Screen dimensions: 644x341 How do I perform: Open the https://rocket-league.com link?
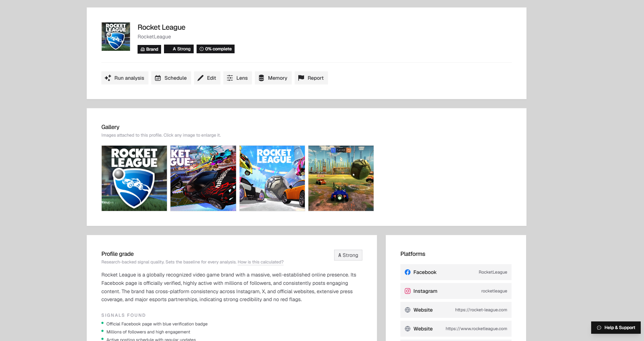tap(481, 310)
